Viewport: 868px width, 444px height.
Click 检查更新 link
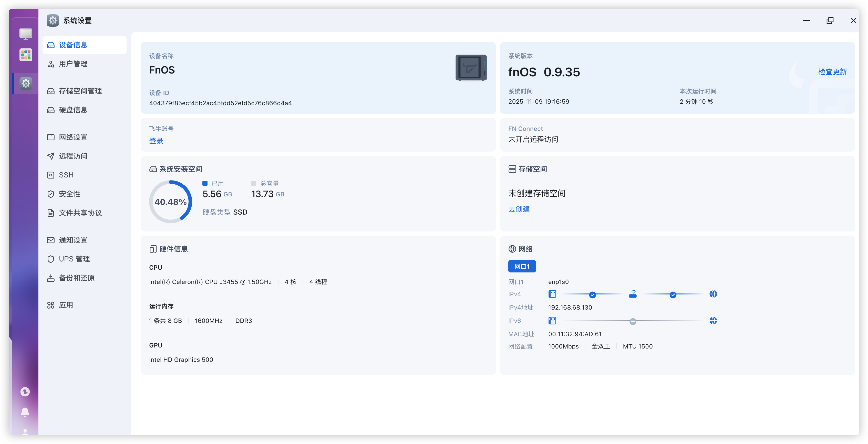click(832, 72)
